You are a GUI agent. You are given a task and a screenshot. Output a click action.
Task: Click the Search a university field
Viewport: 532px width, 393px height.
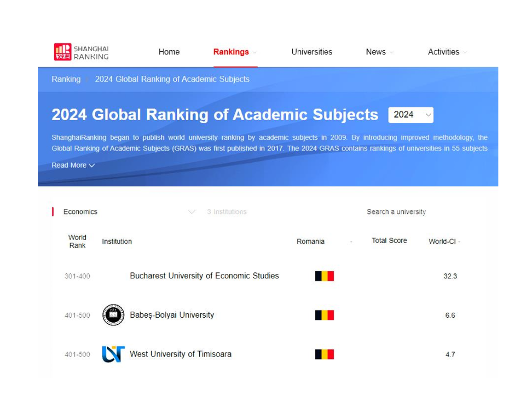pos(397,212)
